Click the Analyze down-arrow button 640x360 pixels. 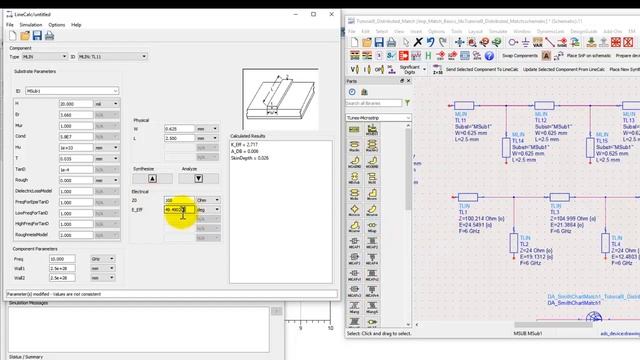(x=198, y=178)
